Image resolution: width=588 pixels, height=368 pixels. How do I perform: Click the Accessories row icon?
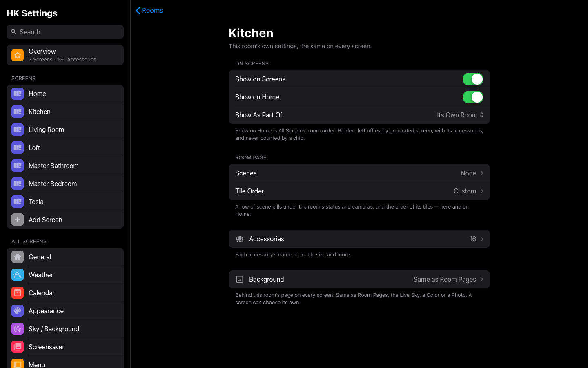pos(240,239)
